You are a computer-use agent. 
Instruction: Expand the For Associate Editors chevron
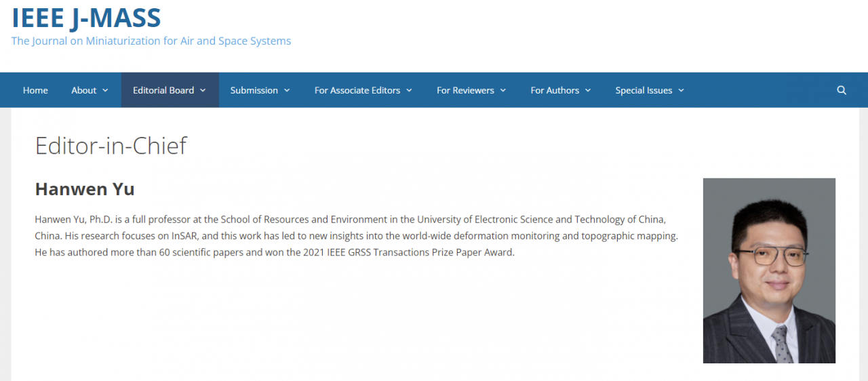(409, 90)
